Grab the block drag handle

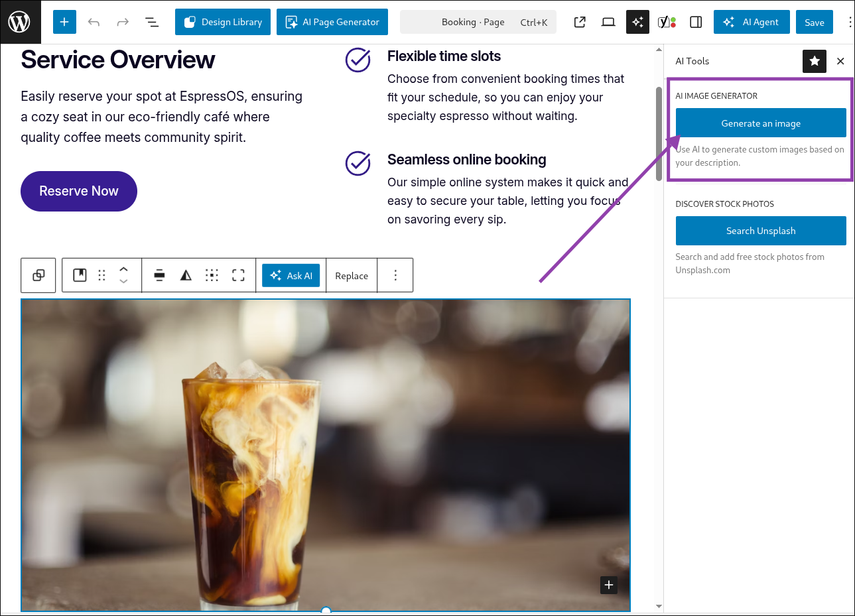point(101,275)
